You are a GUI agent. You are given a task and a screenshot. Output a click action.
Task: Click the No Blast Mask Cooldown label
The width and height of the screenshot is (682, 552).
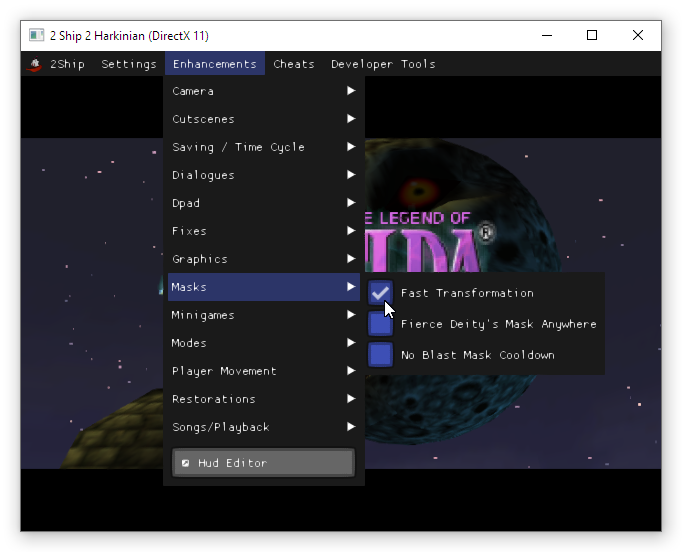point(478,355)
